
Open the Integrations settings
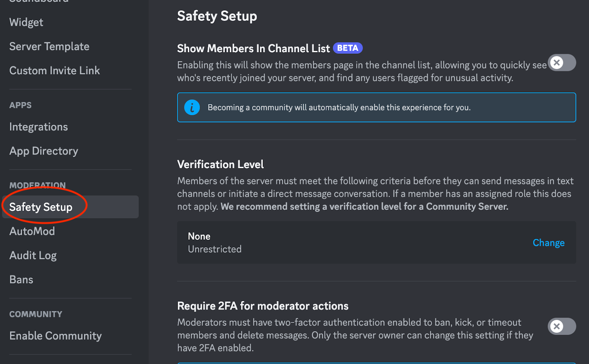coord(38,127)
